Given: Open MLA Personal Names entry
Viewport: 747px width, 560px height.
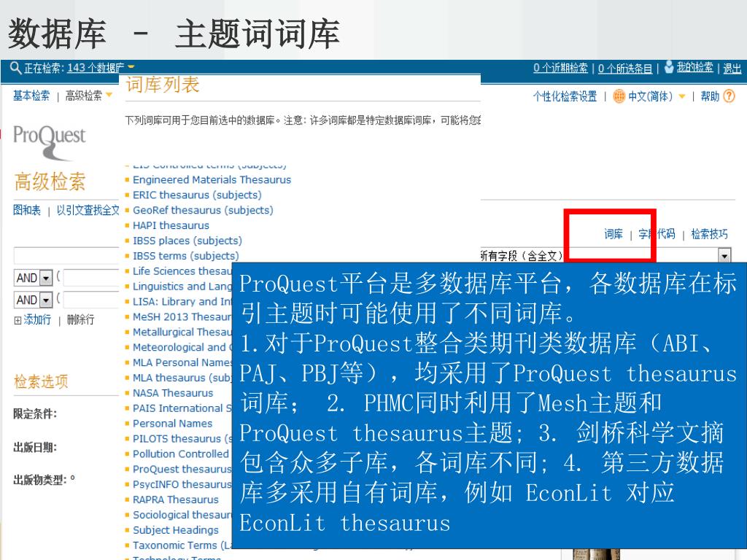Looking at the screenshot, I should pyautogui.click(x=182, y=362).
